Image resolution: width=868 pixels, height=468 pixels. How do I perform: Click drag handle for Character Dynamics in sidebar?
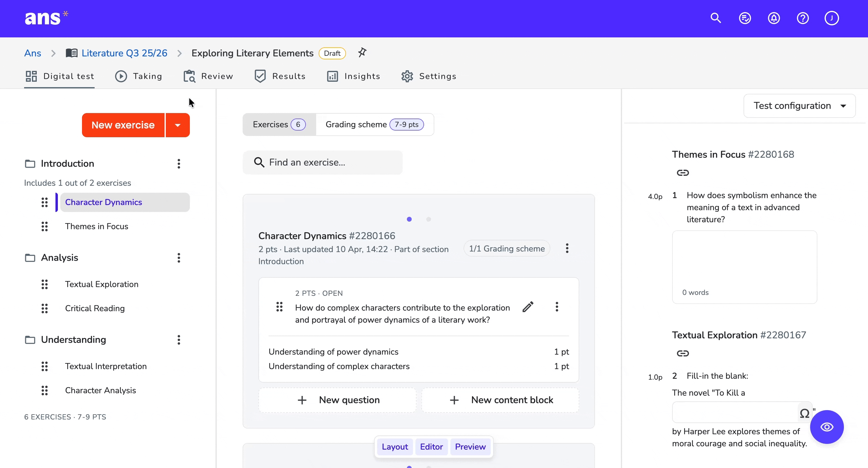[45, 202]
